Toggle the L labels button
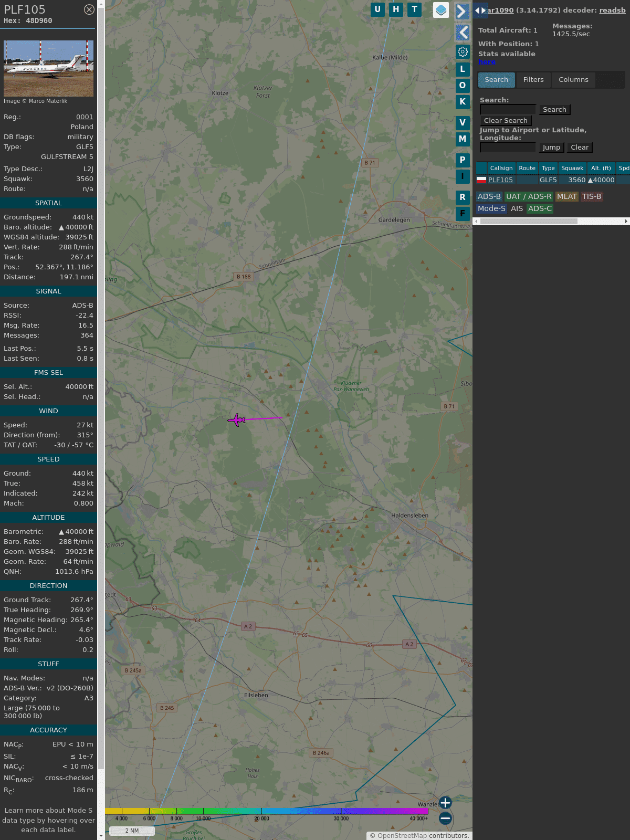 pyautogui.click(x=463, y=69)
